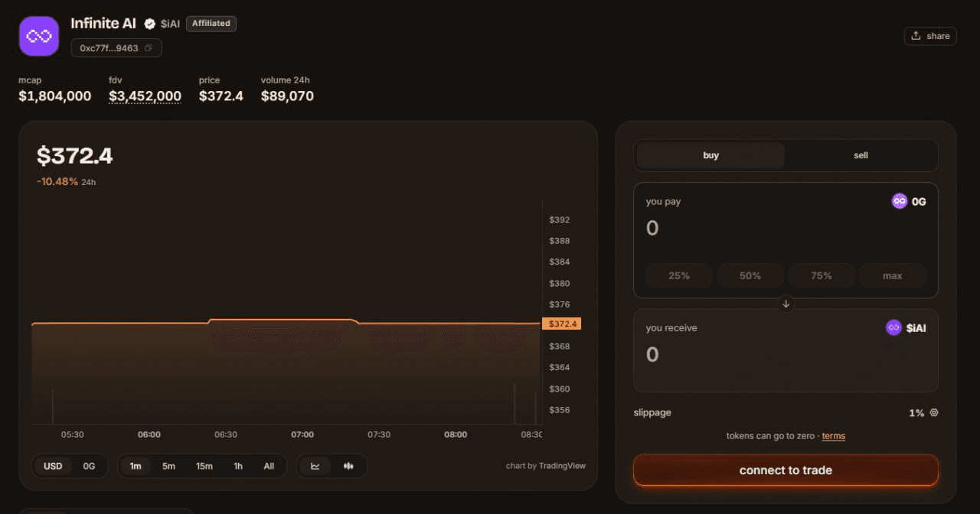The height and width of the screenshot is (514, 980).
Task: Click the $392 price axis label
Action: [560, 220]
